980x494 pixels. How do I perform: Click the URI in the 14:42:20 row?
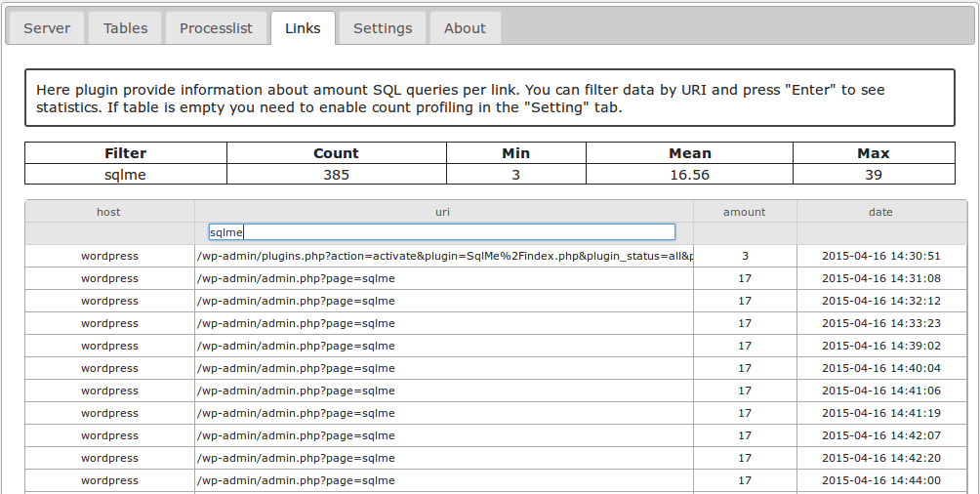coord(297,458)
